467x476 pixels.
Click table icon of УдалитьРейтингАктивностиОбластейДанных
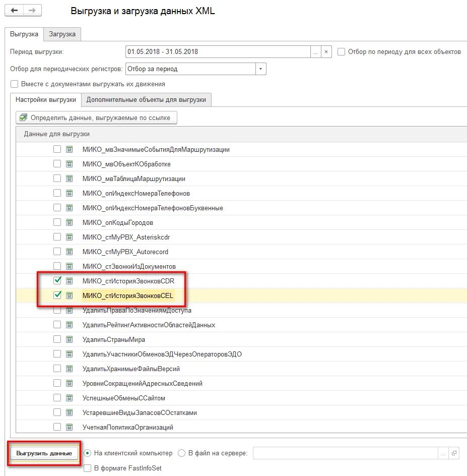pyautogui.click(x=70, y=325)
